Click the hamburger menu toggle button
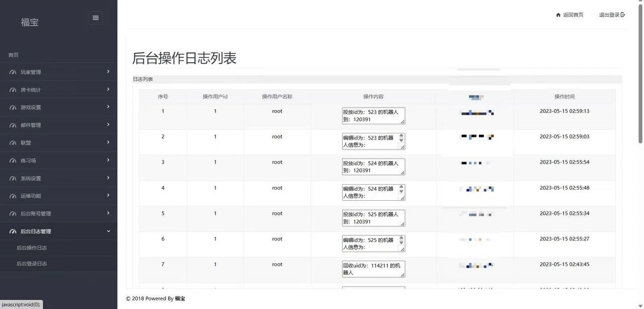The width and height of the screenshot is (644, 309). (96, 18)
